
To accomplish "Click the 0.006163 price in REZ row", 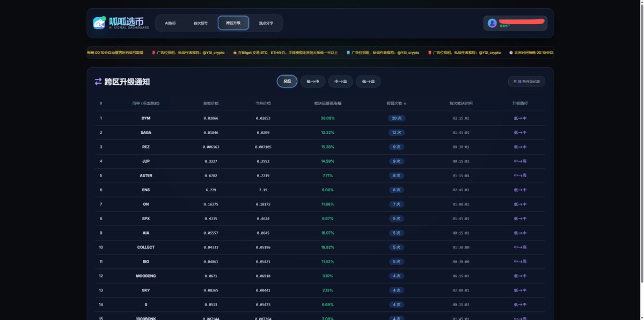I will pos(211,147).
